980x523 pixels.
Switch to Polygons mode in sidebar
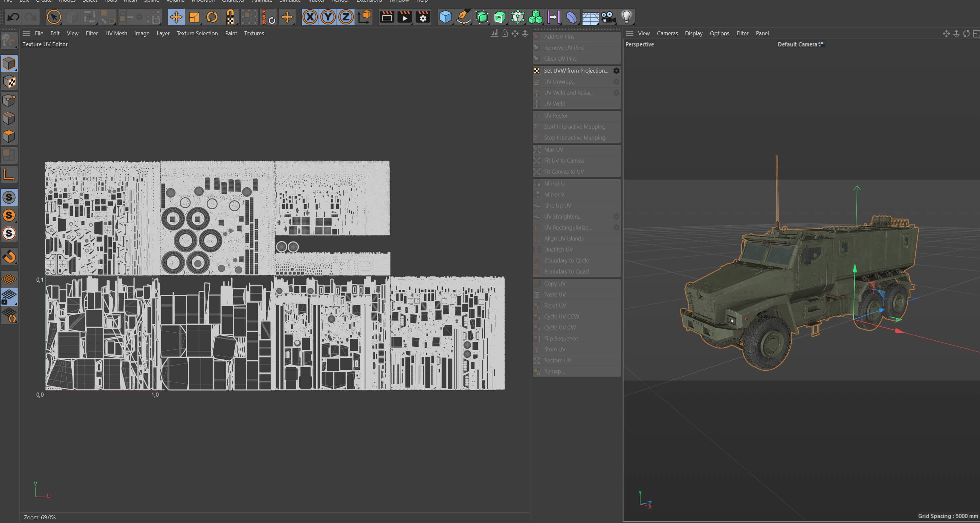(x=9, y=136)
